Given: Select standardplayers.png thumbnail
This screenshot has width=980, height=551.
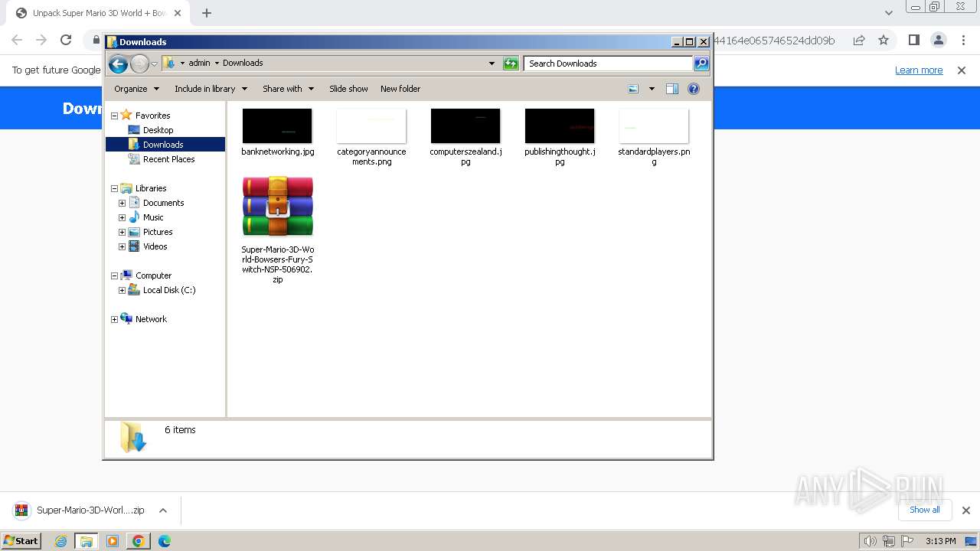Looking at the screenshot, I should click(x=654, y=126).
